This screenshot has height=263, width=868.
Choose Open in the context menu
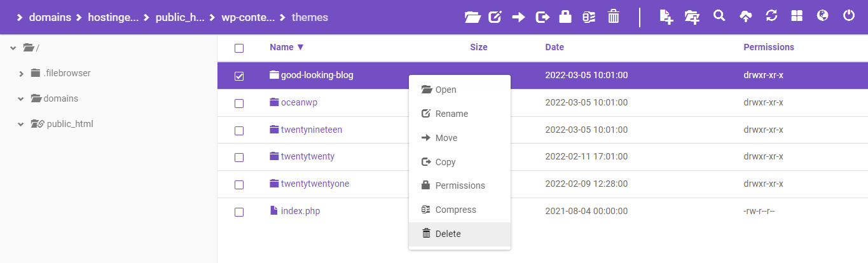[x=460, y=90]
